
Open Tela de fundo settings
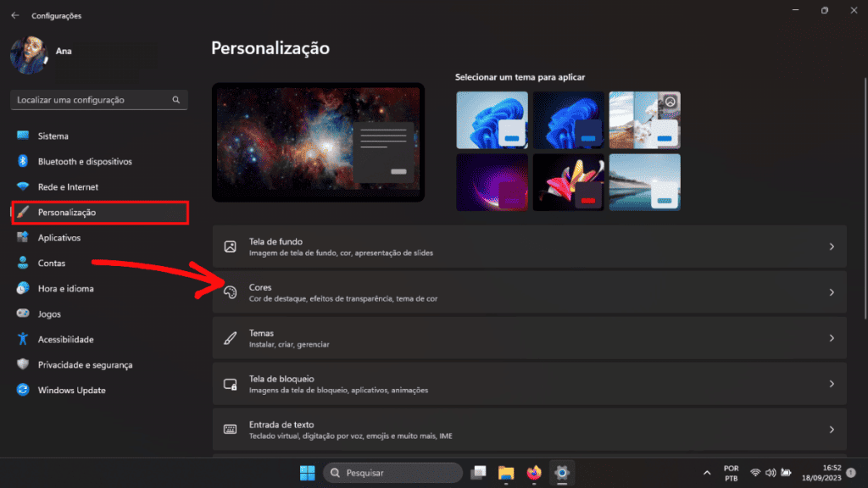click(x=530, y=247)
